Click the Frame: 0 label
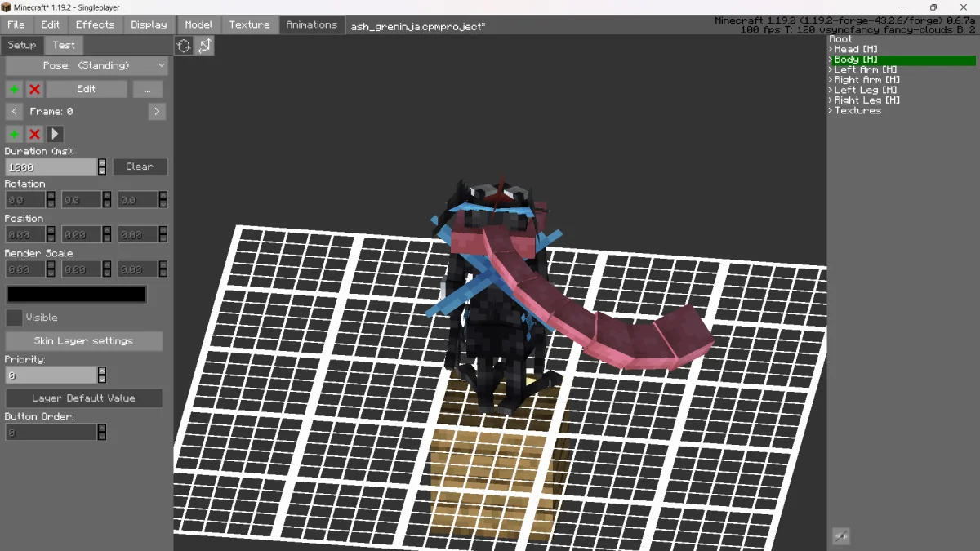Image resolution: width=980 pixels, height=551 pixels. pos(51,111)
